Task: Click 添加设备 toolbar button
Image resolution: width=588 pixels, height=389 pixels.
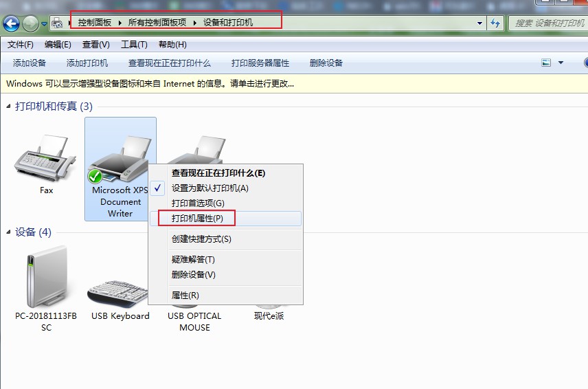Action: point(30,63)
